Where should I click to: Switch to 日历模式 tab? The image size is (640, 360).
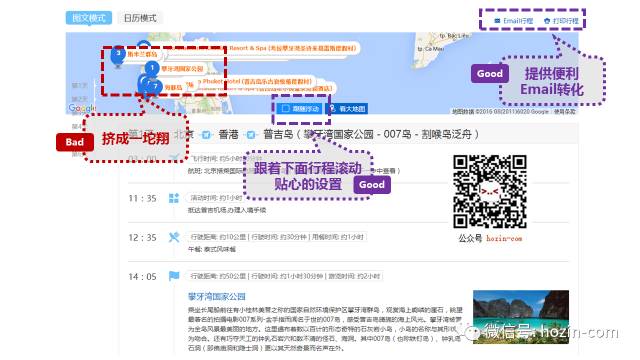pyautogui.click(x=140, y=18)
